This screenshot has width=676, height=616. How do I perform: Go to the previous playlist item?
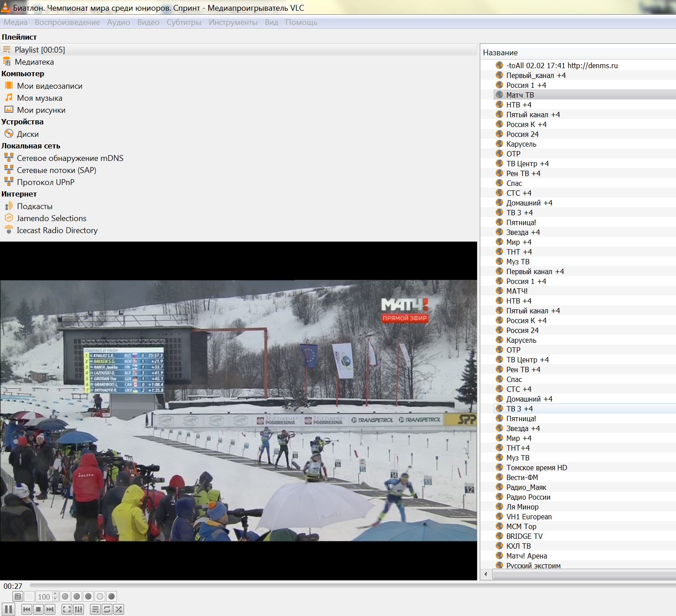pos(27,609)
